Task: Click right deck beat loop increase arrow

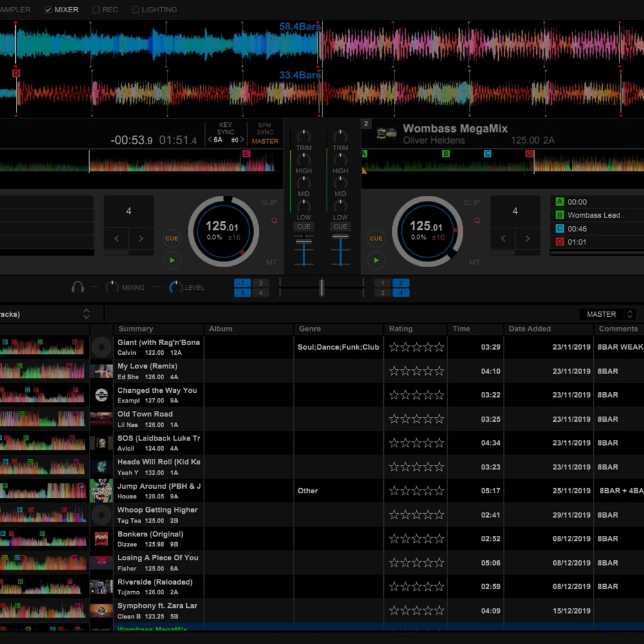Action: 527,238
